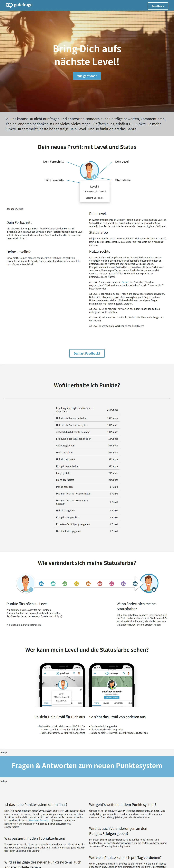The height and width of the screenshot is (868, 174).
Task: Click the blue level 10 status badge
Action: click(41, 583)
